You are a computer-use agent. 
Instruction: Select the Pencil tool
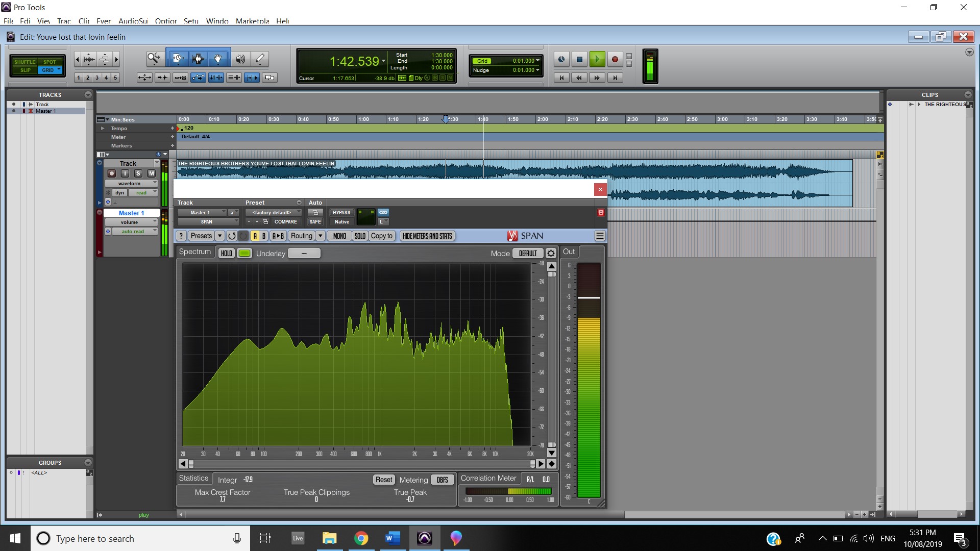(260, 59)
